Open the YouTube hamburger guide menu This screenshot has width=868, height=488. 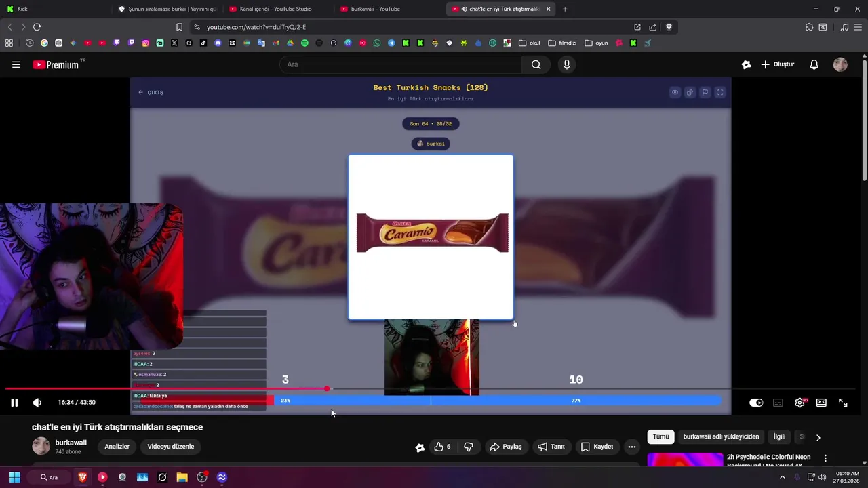pos(16,64)
